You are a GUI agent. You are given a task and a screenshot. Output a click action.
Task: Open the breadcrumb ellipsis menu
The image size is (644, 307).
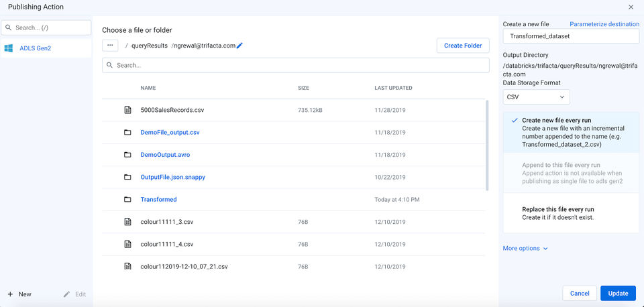110,46
